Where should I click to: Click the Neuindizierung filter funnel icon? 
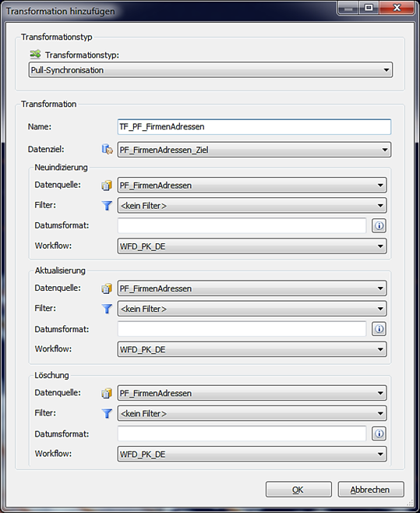point(107,206)
